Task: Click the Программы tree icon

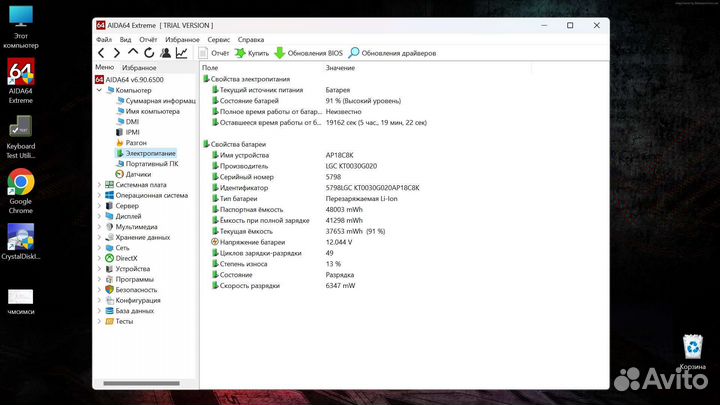Action: pos(109,279)
